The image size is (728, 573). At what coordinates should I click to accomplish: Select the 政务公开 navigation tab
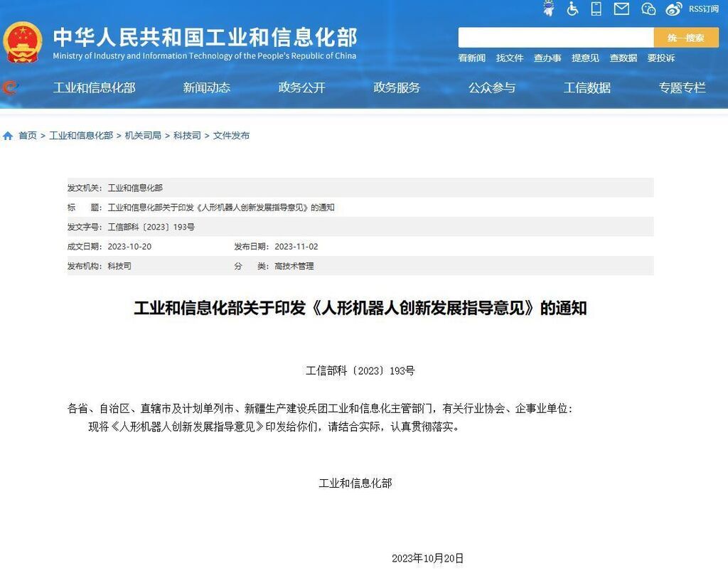click(301, 87)
